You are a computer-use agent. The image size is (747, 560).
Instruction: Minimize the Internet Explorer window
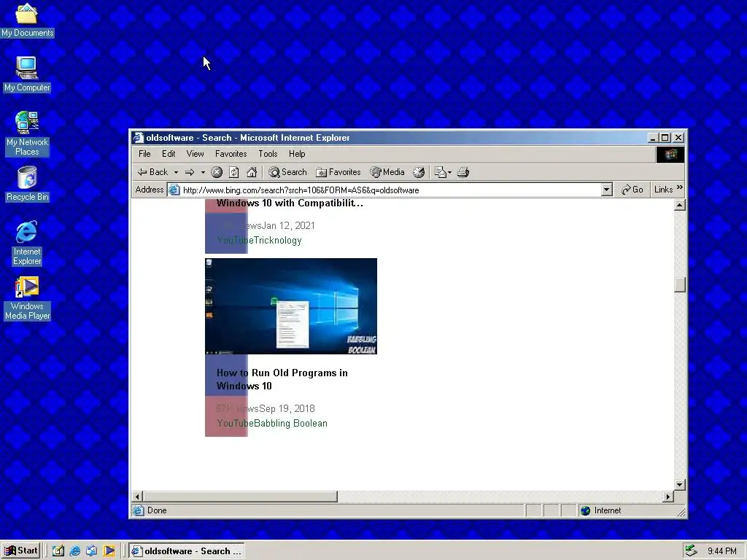click(x=653, y=138)
